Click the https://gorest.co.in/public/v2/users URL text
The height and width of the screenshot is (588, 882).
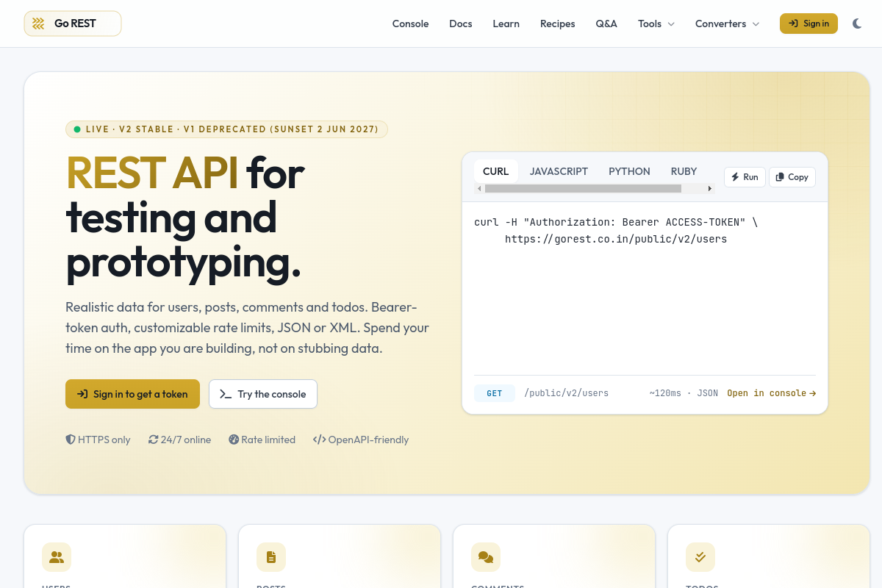click(x=616, y=239)
